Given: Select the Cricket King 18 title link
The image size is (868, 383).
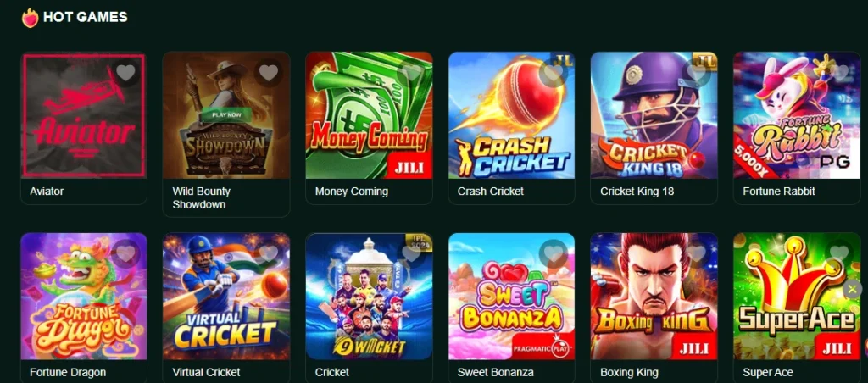Looking at the screenshot, I should point(637,191).
